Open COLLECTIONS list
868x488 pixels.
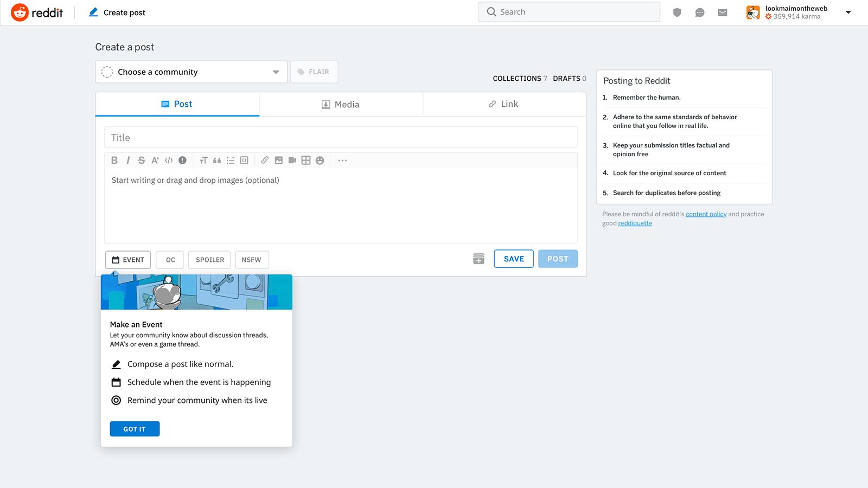pos(520,79)
